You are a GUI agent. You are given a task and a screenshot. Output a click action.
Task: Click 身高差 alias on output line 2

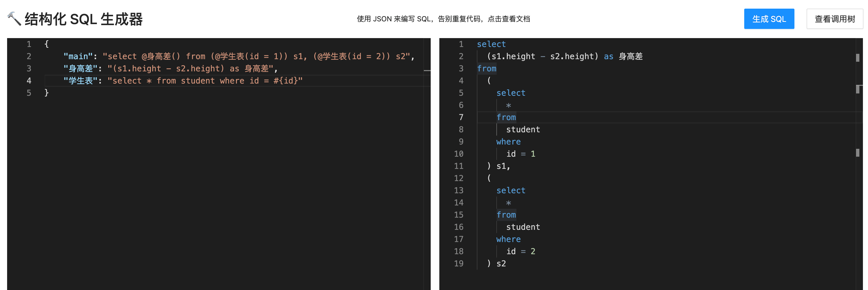[x=630, y=56]
